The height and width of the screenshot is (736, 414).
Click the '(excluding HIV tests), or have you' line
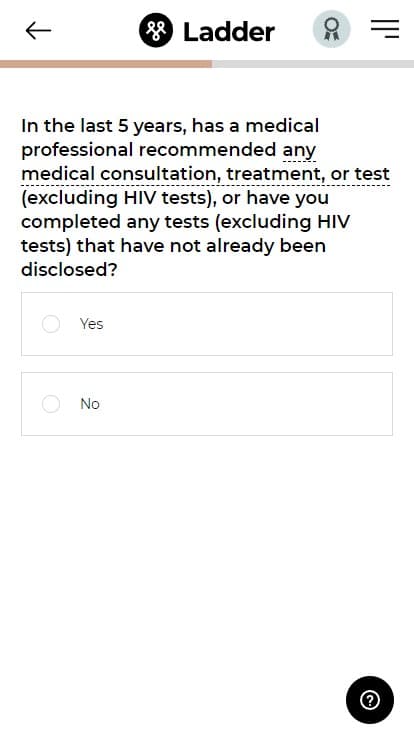point(175,198)
